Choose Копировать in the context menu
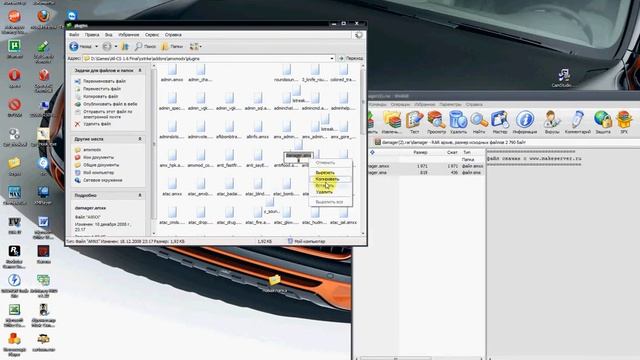Viewport: 640px width, 360px height. pyautogui.click(x=327, y=179)
